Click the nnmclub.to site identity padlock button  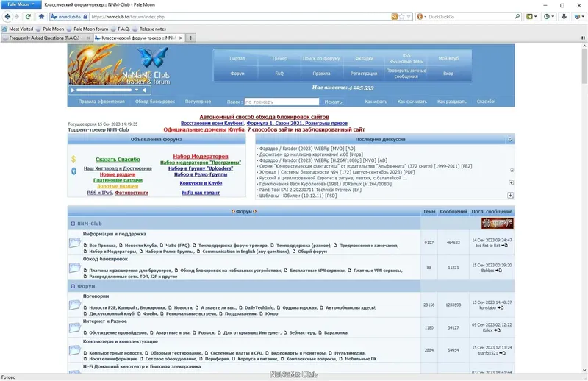69,16
